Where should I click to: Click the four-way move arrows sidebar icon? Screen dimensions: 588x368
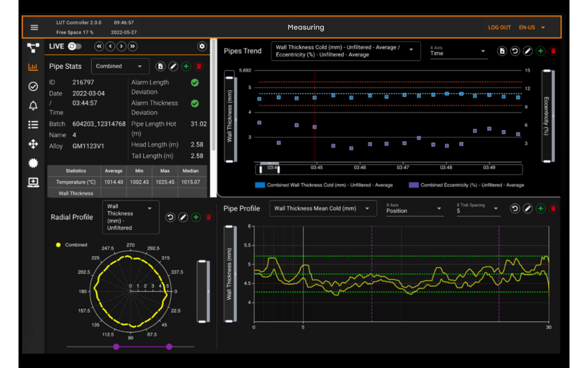point(33,144)
